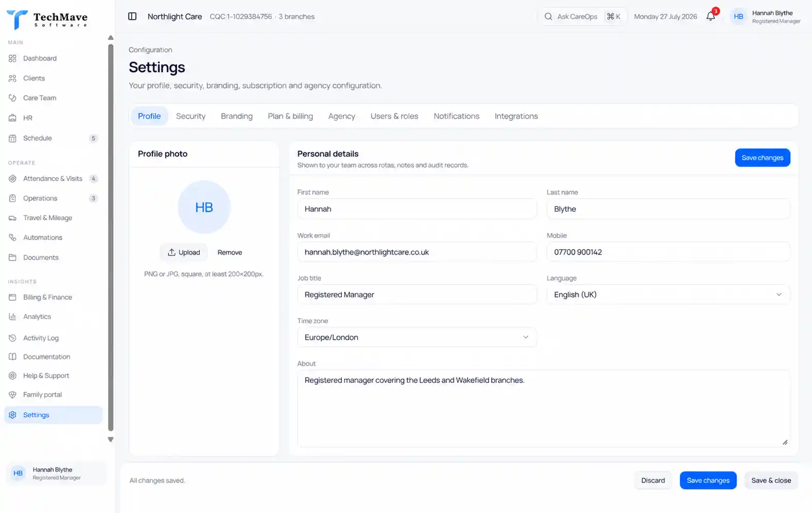The image size is (812, 513).
Task: Open the Agency tab
Action: [342, 116]
